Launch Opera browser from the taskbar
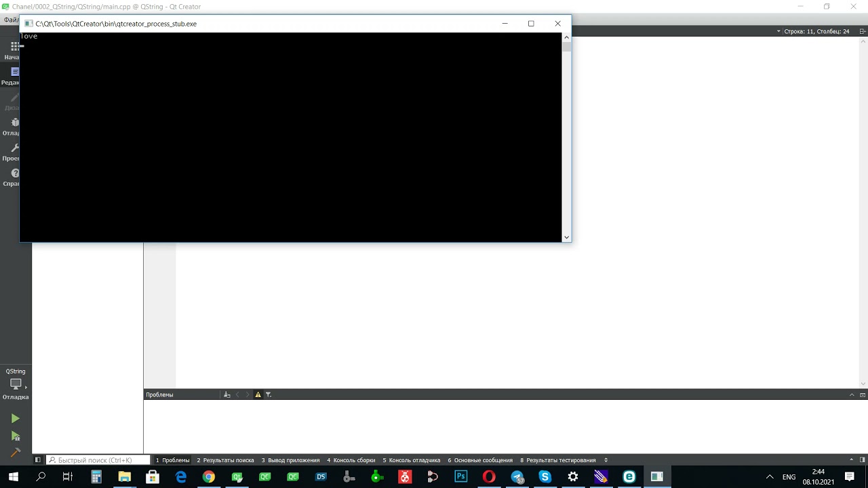This screenshot has height=488, width=868. coord(489,477)
